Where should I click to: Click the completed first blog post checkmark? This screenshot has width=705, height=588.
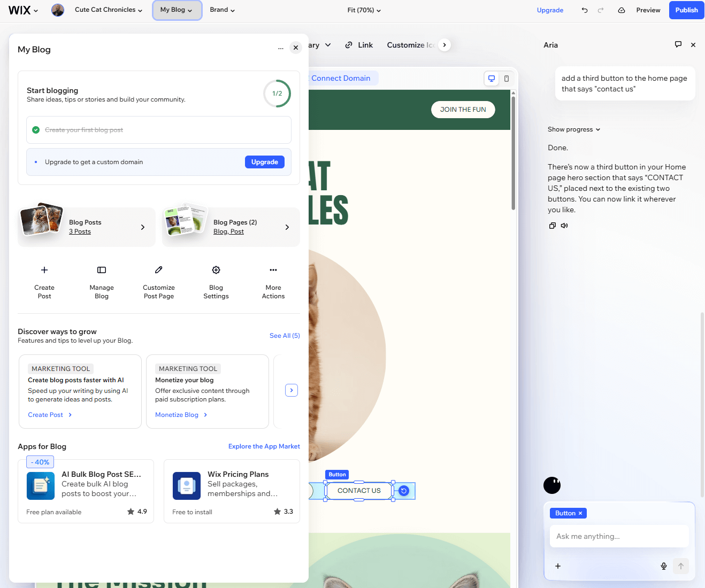pyautogui.click(x=35, y=129)
